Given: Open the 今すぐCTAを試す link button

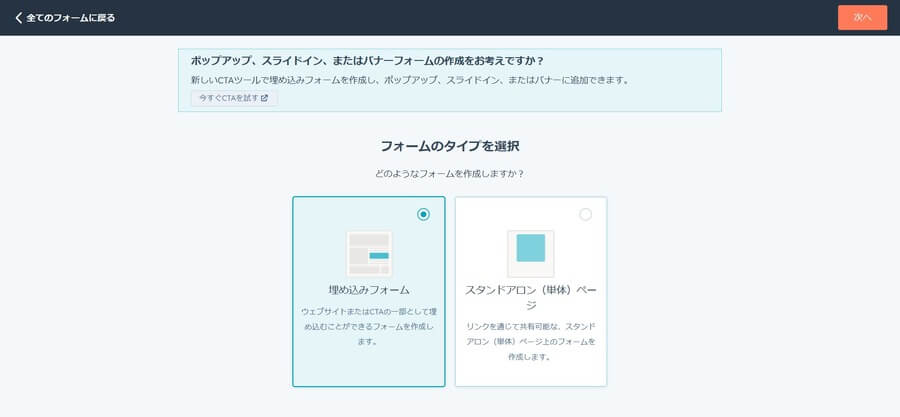Looking at the screenshot, I should [234, 98].
